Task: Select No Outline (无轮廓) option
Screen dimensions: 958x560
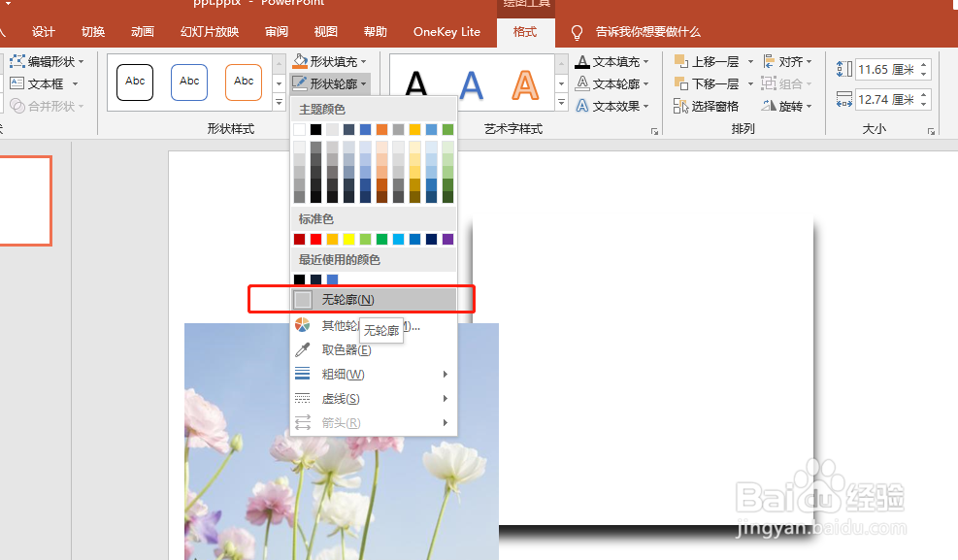Action: (x=374, y=299)
